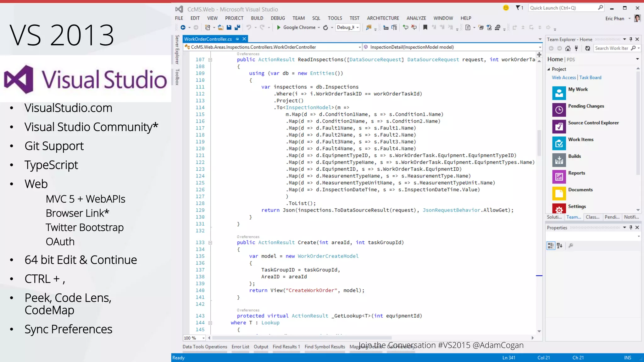Click in the Quick Launch search box

click(x=566, y=8)
